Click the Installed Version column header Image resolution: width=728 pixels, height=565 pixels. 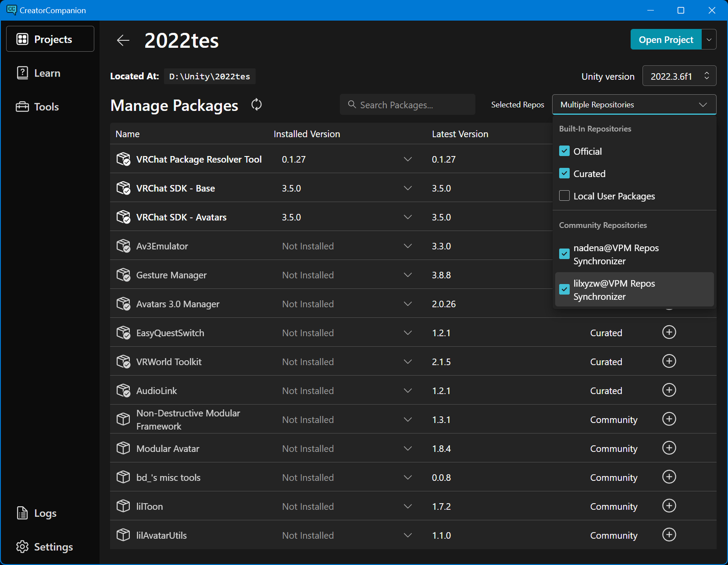point(307,134)
